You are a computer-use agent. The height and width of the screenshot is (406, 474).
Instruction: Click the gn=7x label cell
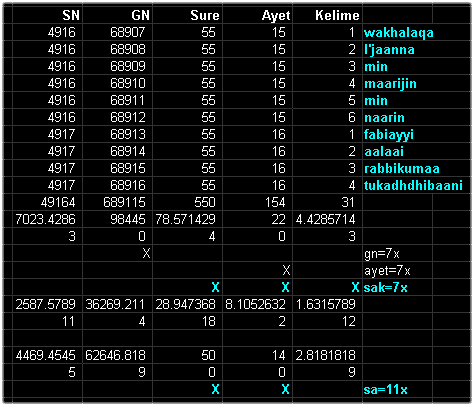[x=398, y=254]
